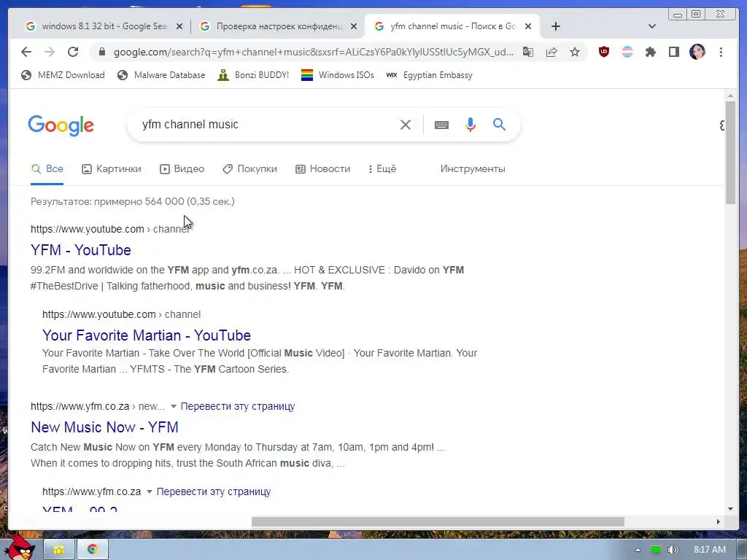View site info via the lock icon
747x560 pixels.
[101, 52]
